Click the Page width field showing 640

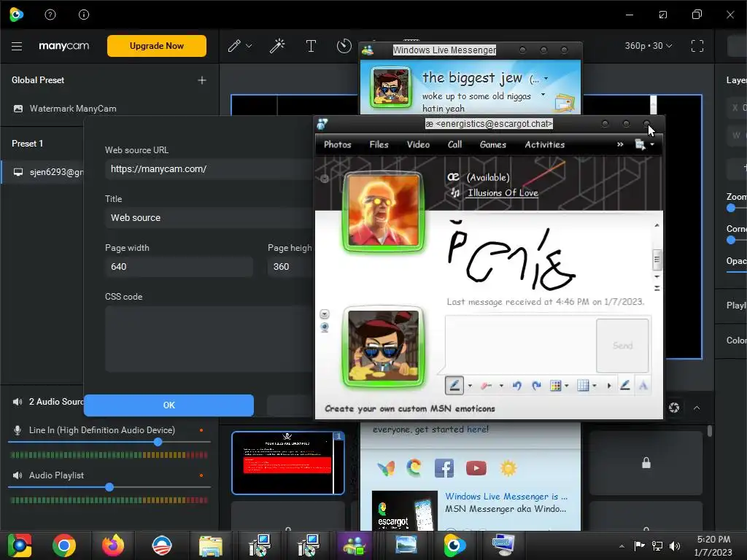pyautogui.click(x=179, y=267)
